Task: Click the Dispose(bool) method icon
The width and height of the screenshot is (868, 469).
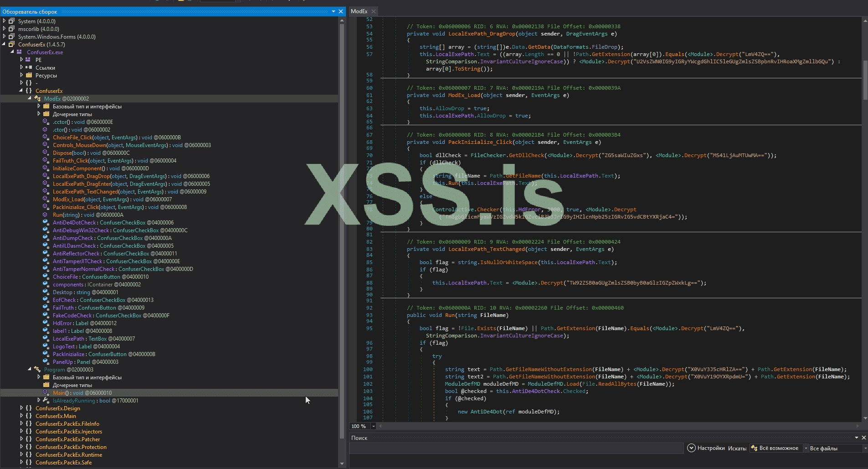Action: pos(46,153)
